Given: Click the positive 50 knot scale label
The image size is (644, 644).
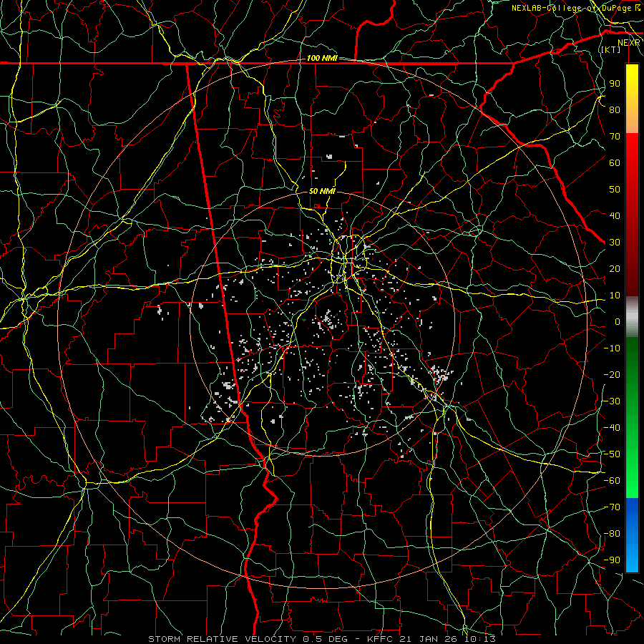Looking at the screenshot, I should pyautogui.click(x=615, y=190).
